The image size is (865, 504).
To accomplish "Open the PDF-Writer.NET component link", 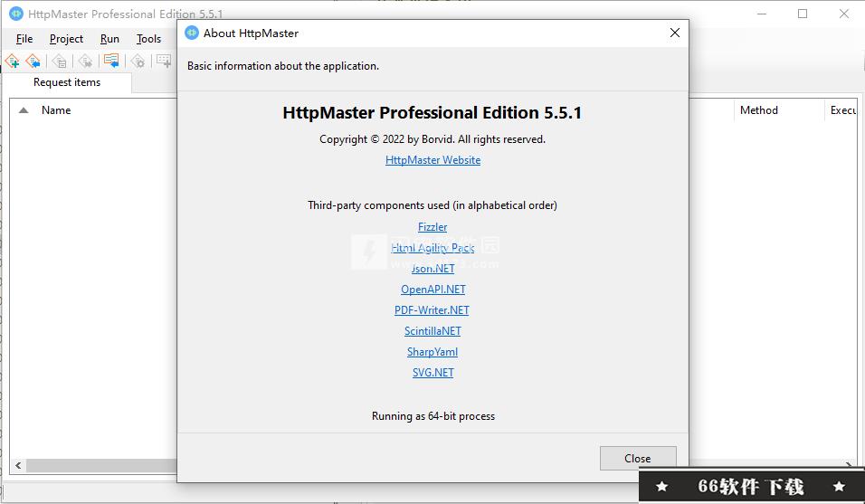I will coord(432,309).
